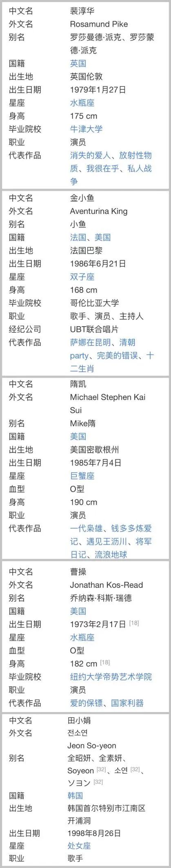Click reference [32] after Soyeon
The image size is (171, 868).
coord(101,770)
